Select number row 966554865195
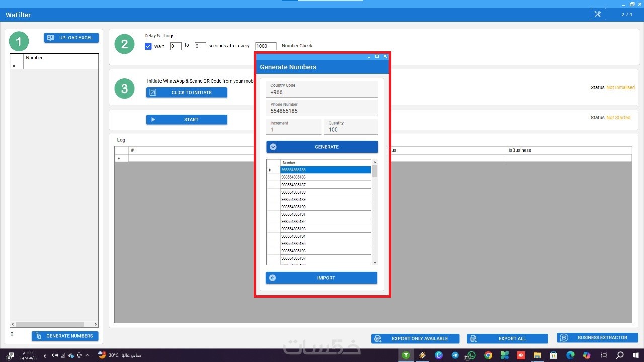The width and height of the screenshot is (644, 362). click(x=326, y=244)
